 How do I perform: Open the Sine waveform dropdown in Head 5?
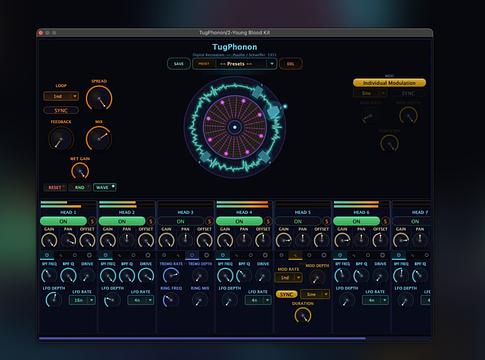315,294
